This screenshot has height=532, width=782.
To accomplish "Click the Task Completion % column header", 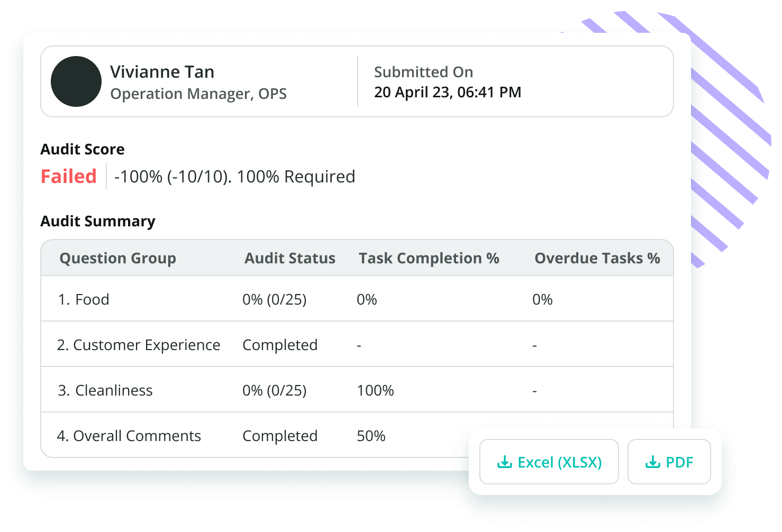I will pyautogui.click(x=429, y=258).
